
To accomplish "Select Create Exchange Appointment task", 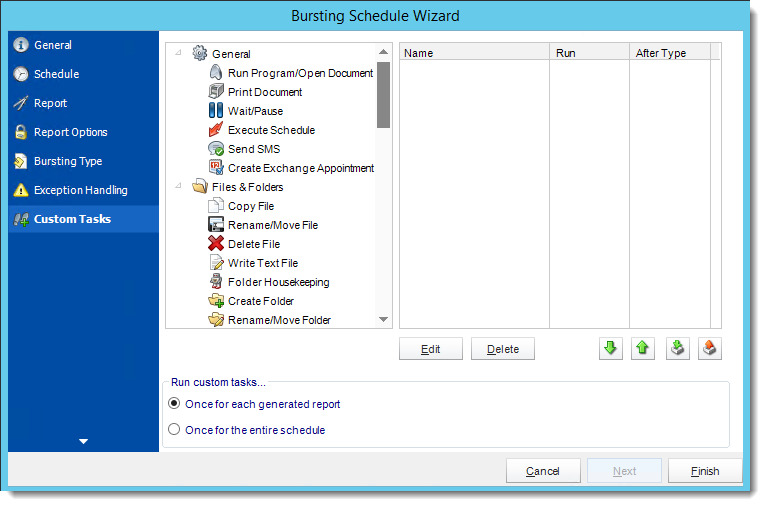I will 301,168.
